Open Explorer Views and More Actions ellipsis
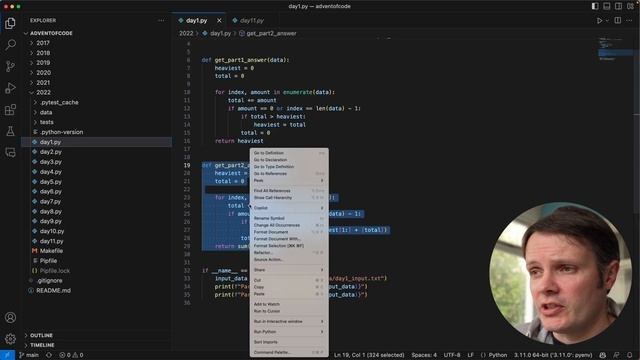 point(161,20)
